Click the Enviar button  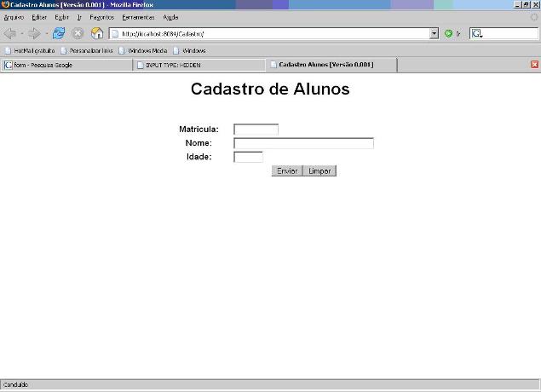pos(287,170)
